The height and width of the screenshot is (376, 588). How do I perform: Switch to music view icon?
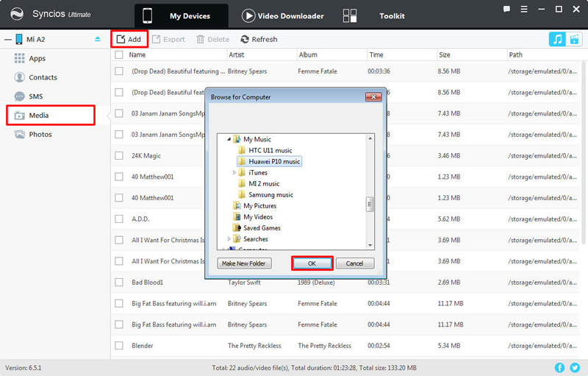557,39
